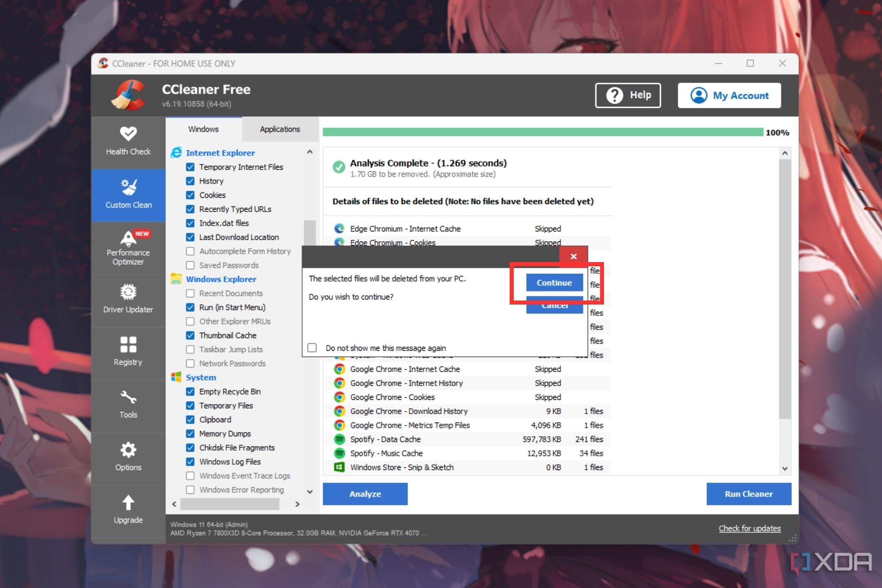
Task: Check Do not show me this message again
Action: click(312, 348)
